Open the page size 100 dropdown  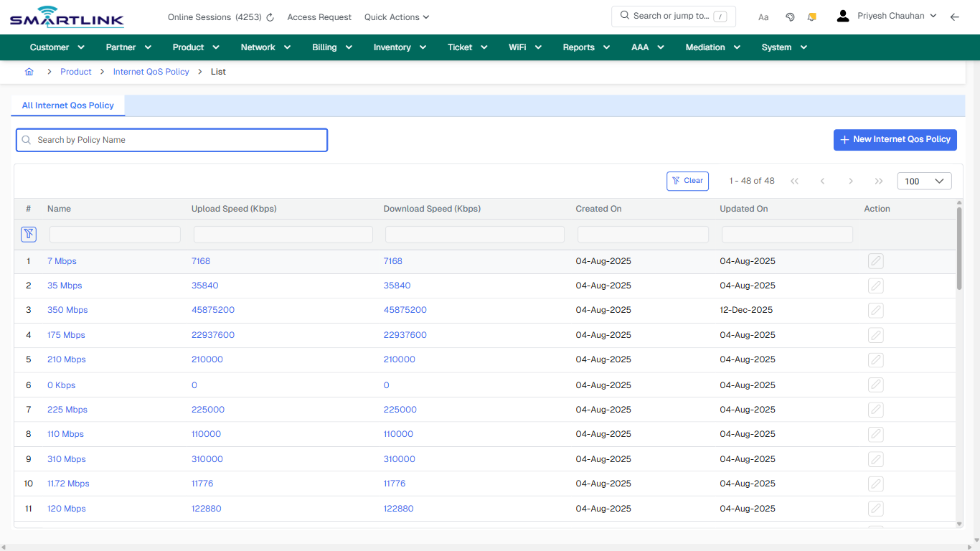tap(924, 181)
